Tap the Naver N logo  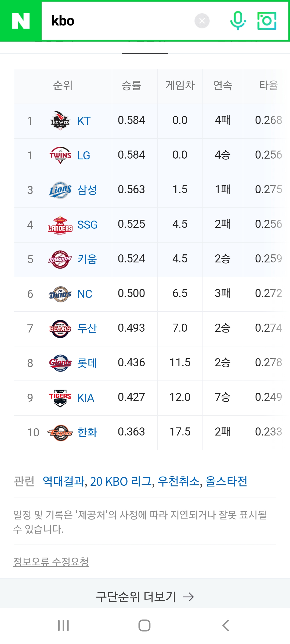click(21, 21)
